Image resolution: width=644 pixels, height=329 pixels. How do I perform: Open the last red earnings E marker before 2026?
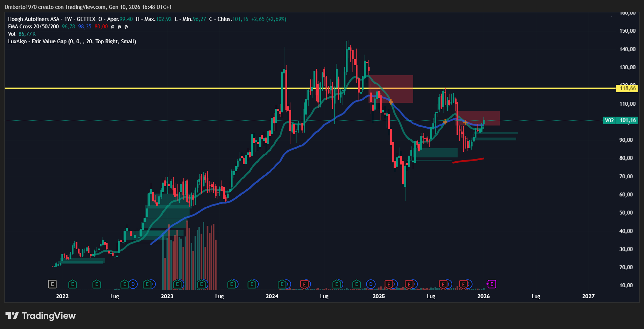[463, 284]
